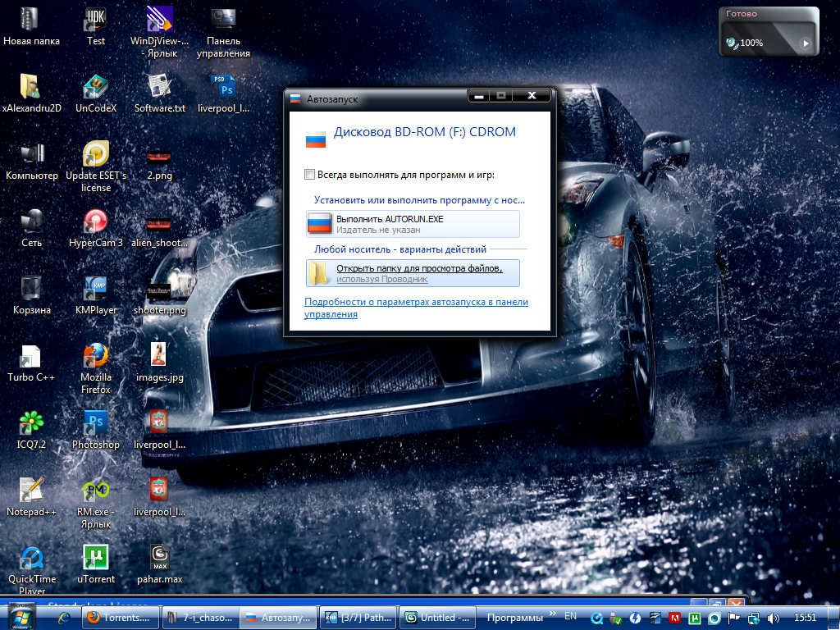The height and width of the screenshot is (630, 840).
Task: Minimize the Автозапуск dialog window
Action: (479, 95)
